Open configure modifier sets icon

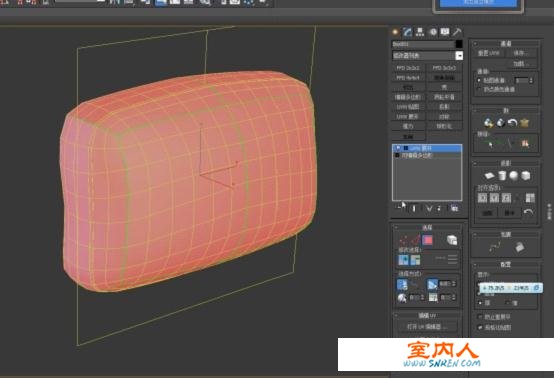454,208
